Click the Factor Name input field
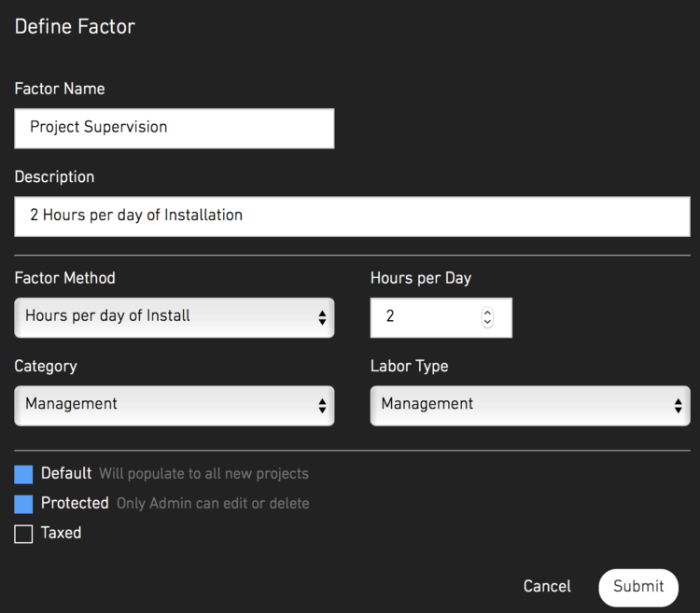The width and height of the screenshot is (700, 613). pos(175,129)
